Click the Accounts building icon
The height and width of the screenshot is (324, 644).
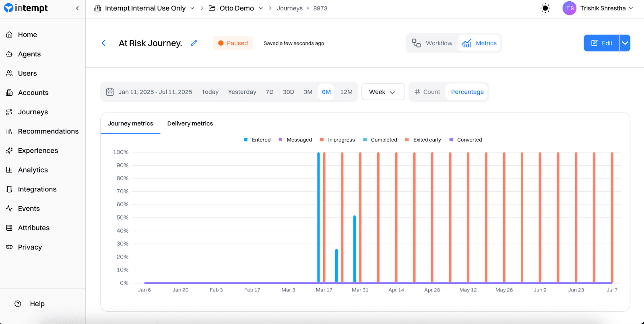coord(9,92)
